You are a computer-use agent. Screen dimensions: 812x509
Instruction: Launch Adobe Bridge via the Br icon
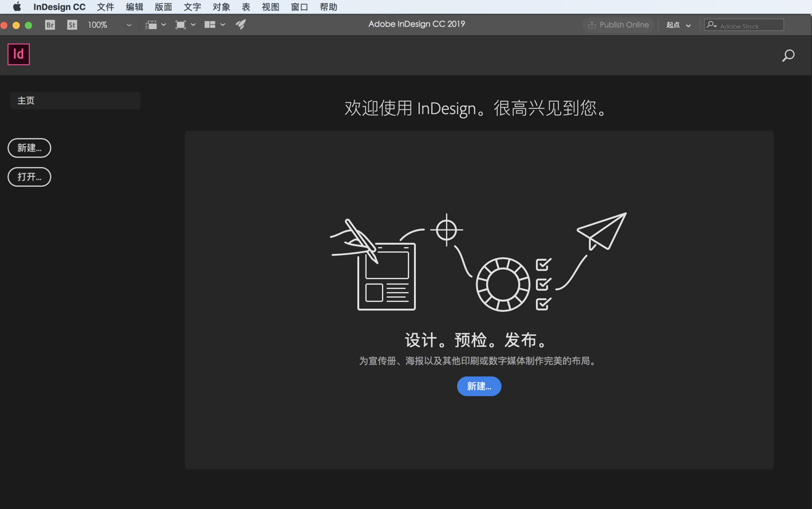[x=50, y=25]
